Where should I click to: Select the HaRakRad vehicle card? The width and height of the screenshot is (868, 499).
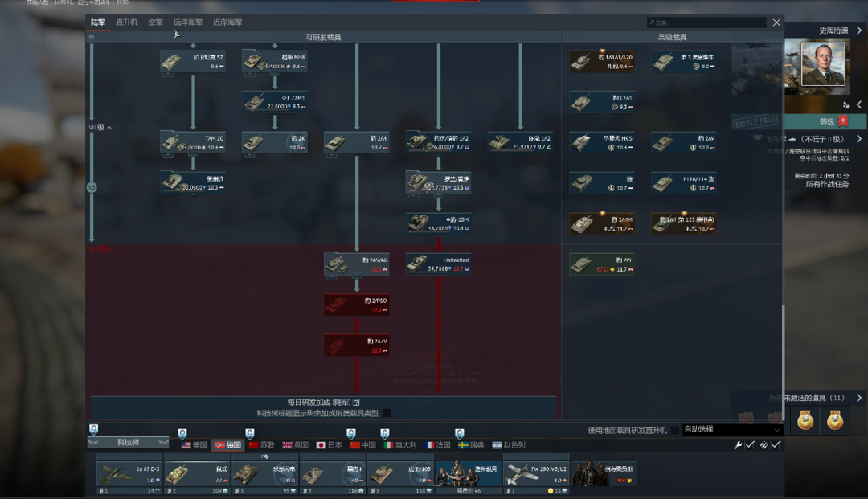[x=439, y=264]
